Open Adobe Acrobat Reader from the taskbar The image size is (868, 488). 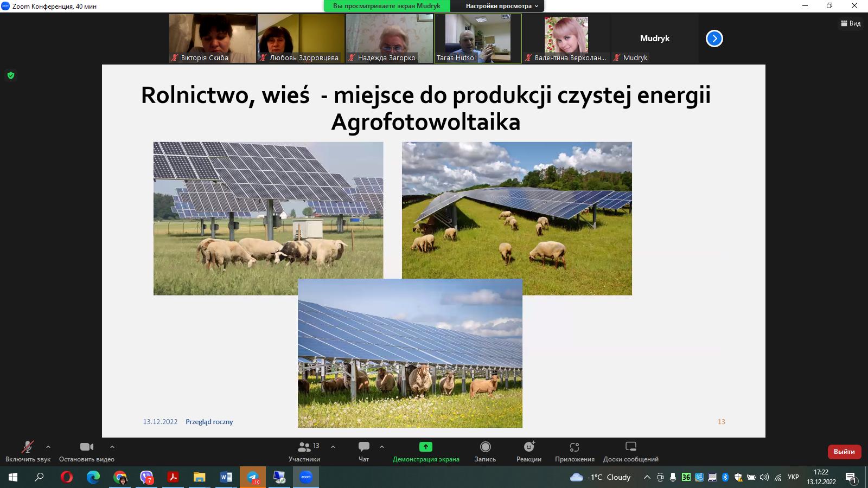click(173, 477)
